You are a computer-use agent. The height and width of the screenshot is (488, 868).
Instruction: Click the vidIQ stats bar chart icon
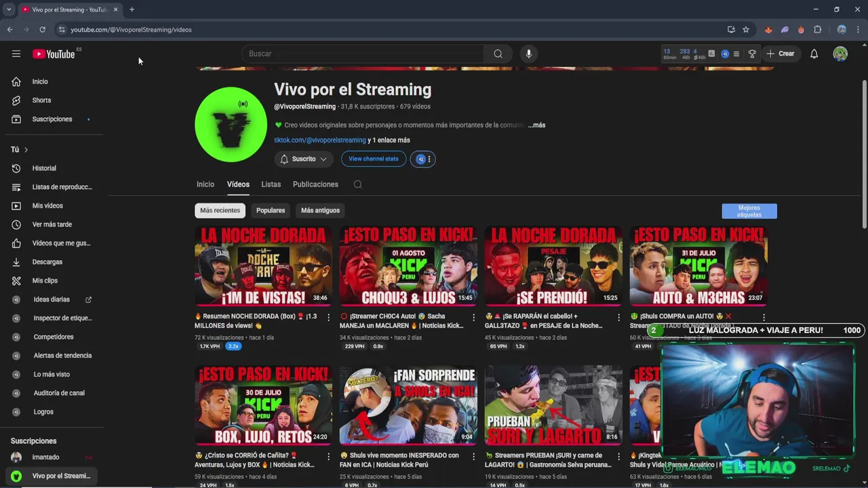(711, 54)
